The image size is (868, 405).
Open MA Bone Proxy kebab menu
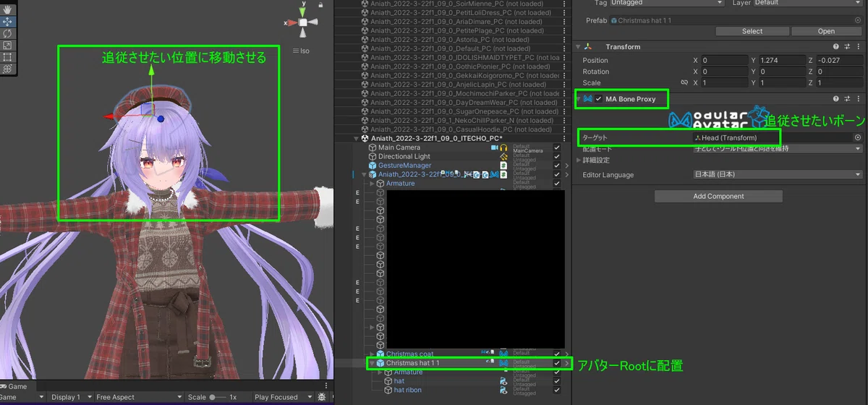(859, 98)
